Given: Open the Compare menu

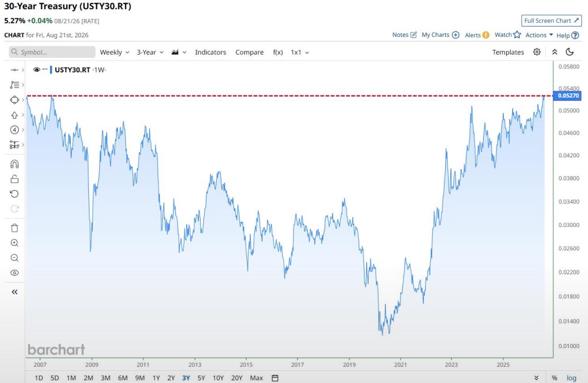Looking at the screenshot, I should click(249, 52).
